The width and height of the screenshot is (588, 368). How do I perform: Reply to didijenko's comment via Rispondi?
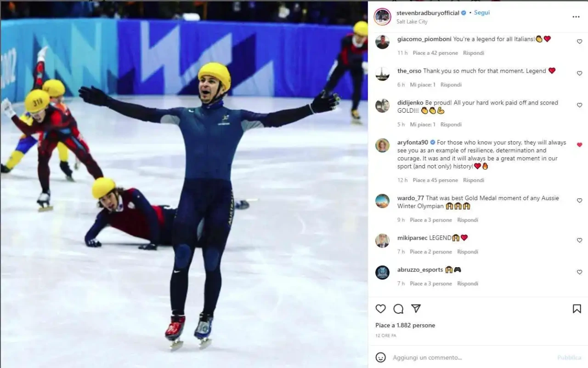tap(451, 125)
